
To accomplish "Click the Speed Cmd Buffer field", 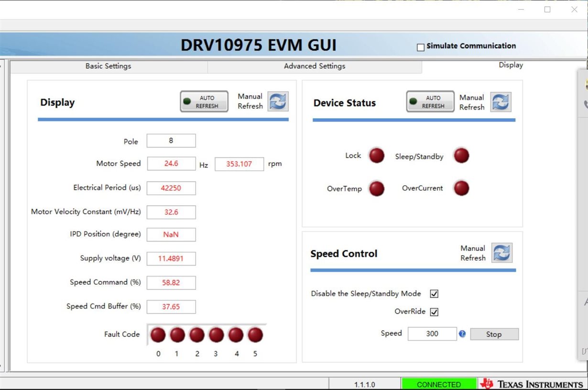I will click(x=171, y=307).
